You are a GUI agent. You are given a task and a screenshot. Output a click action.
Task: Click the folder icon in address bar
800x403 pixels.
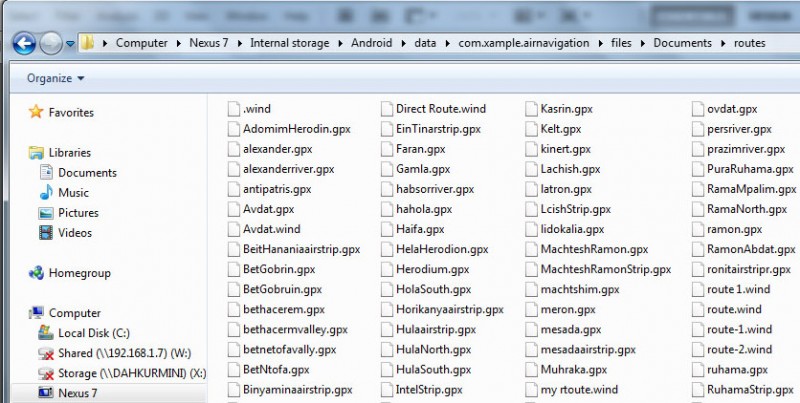(x=88, y=43)
